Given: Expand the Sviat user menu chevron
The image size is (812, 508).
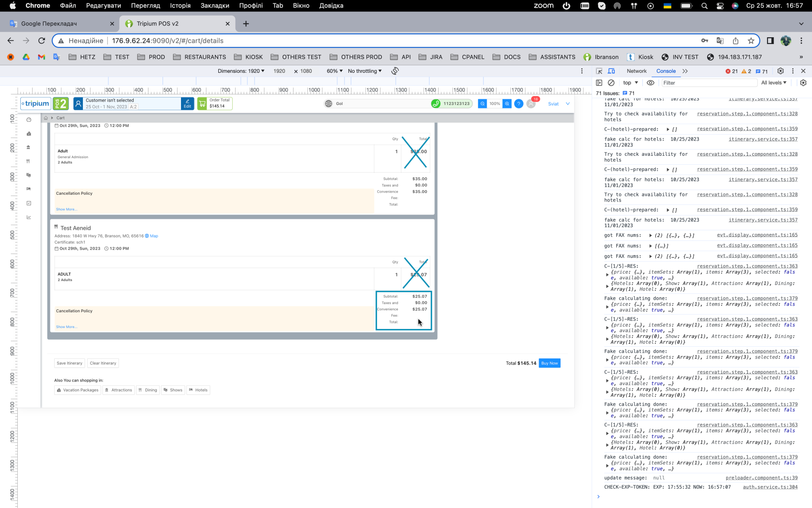Looking at the screenshot, I should [x=568, y=104].
